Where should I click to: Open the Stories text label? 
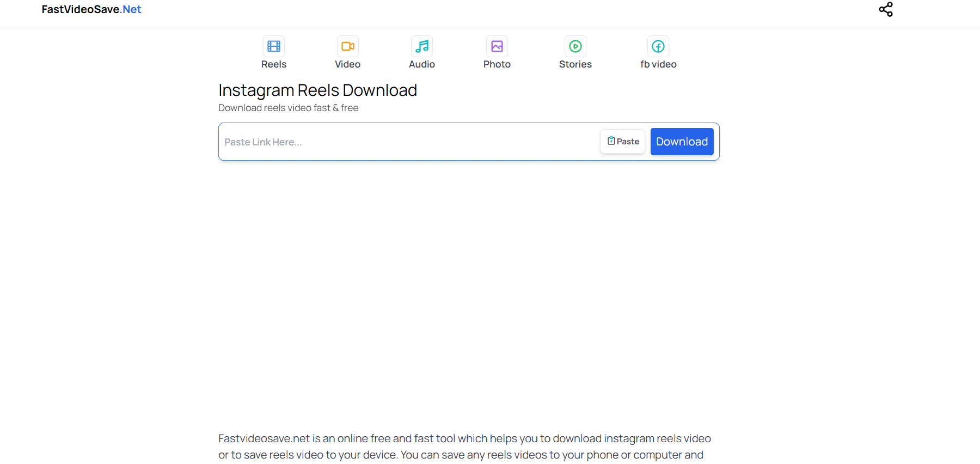575,64
